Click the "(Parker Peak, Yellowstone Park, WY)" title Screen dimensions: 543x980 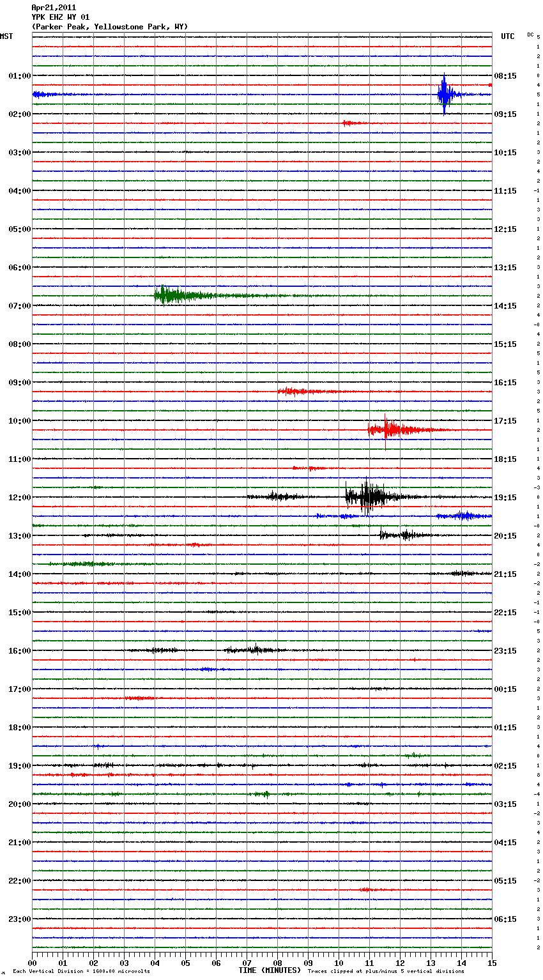[110, 27]
